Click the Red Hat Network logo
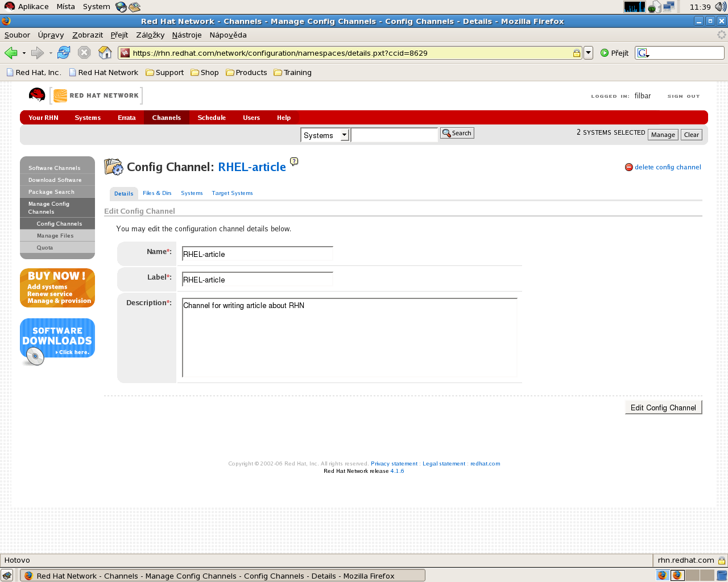Image resolution: width=728 pixels, height=582 pixels. pos(96,95)
